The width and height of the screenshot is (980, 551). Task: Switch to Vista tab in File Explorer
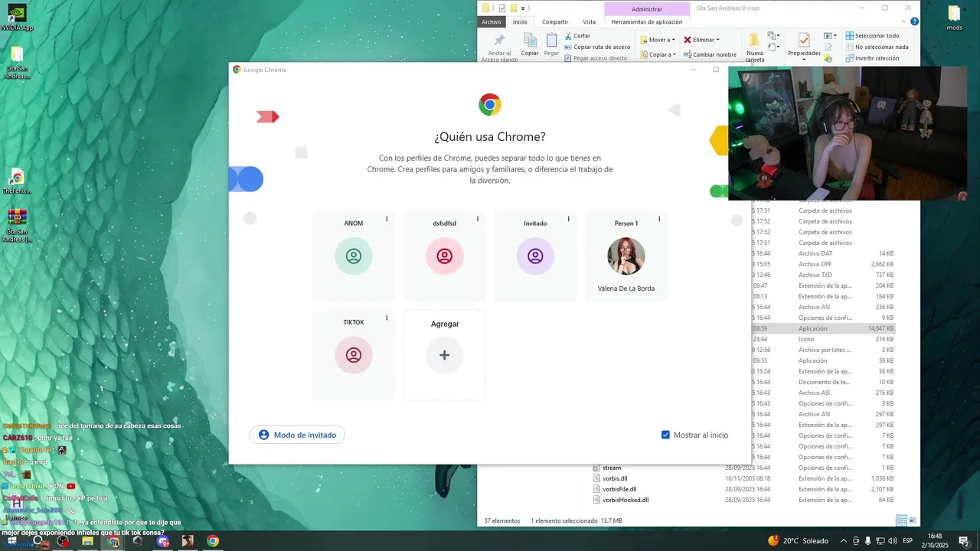589,22
